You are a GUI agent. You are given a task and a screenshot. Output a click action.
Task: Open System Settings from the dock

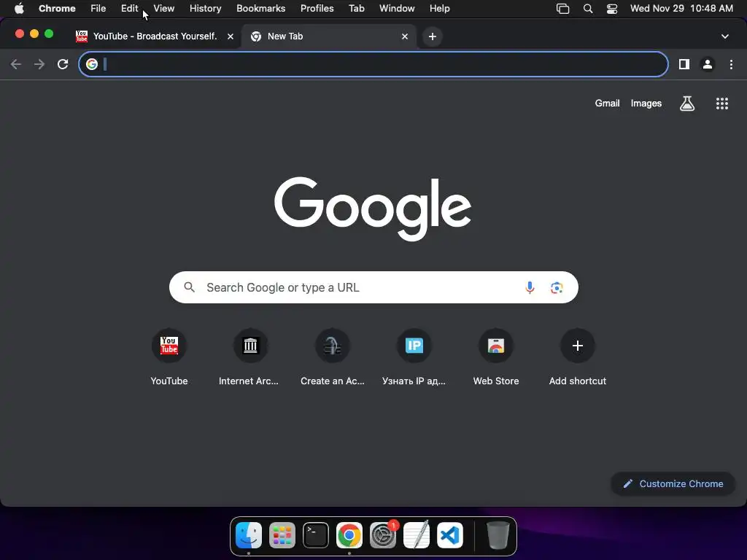[x=382, y=535]
